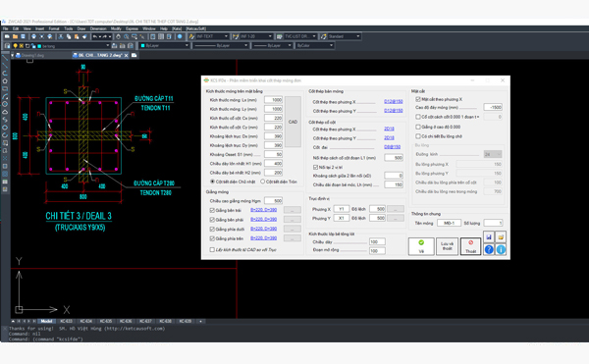589x364 pixels.
Task: Enable the 'Giằng ở cao độ 0.000' checkbox
Action: point(418,127)
